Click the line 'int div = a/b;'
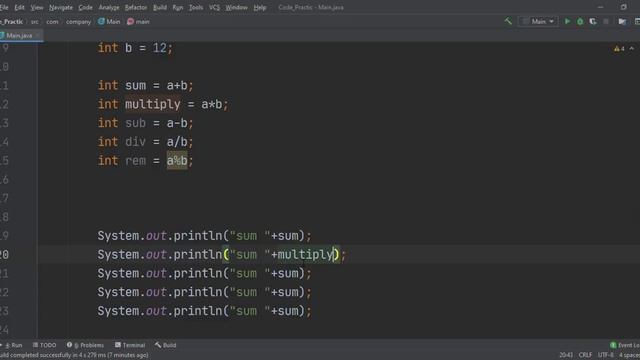This screenshot has width=640, height=360. (145, 142)
